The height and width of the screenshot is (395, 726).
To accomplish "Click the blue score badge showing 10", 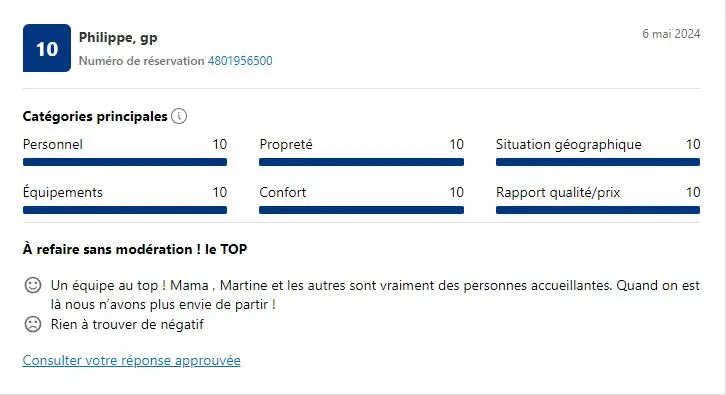I will point(47,48).
